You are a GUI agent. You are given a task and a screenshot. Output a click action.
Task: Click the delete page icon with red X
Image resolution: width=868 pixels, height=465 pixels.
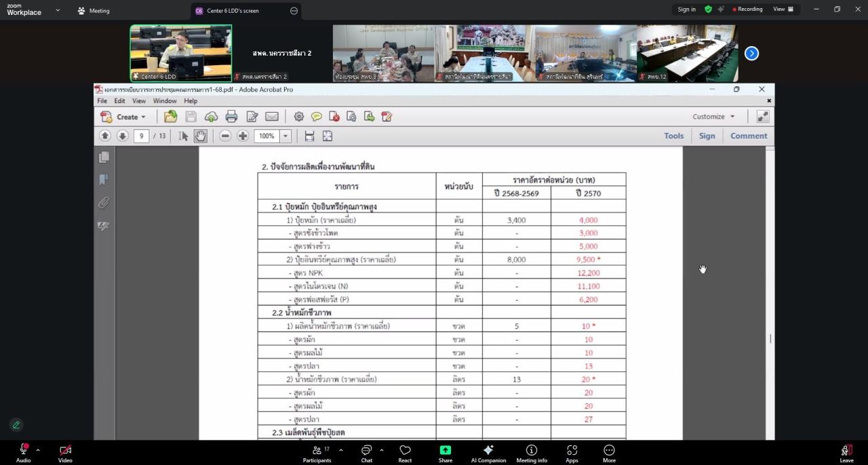(334, 117)
